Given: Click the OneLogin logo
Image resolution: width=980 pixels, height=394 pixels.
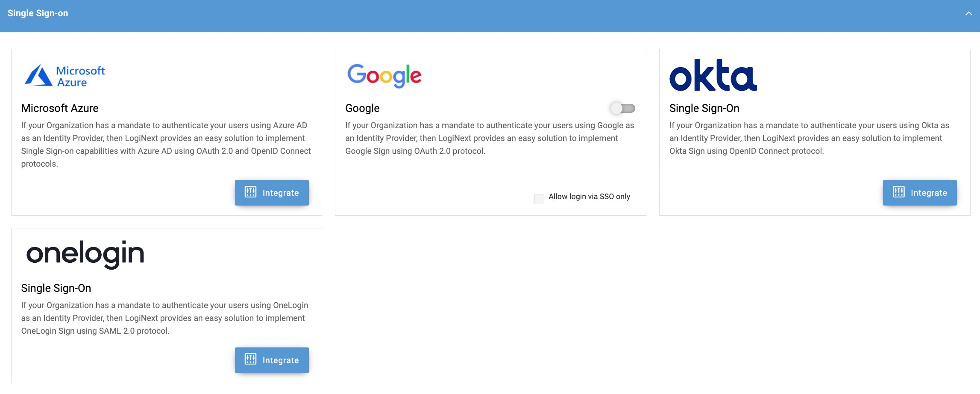Looking at the screenshot, I should [85, 254].
